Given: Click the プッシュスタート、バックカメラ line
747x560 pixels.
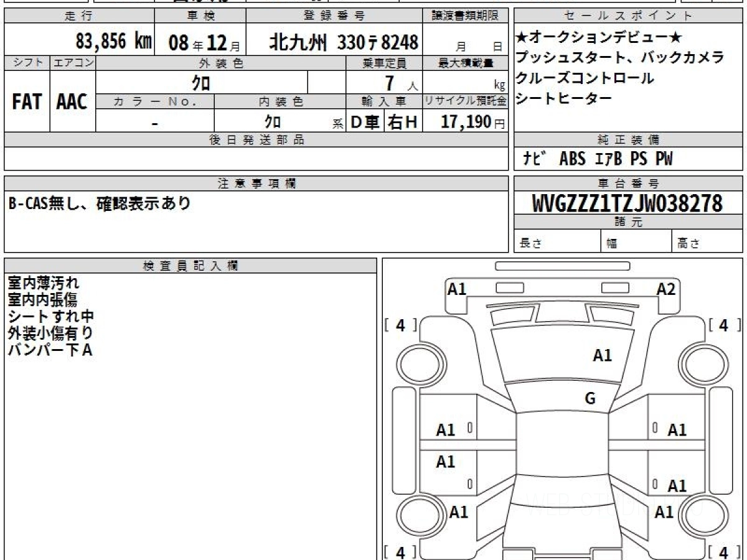Looking at the screenshot, I should pos(620,58).
